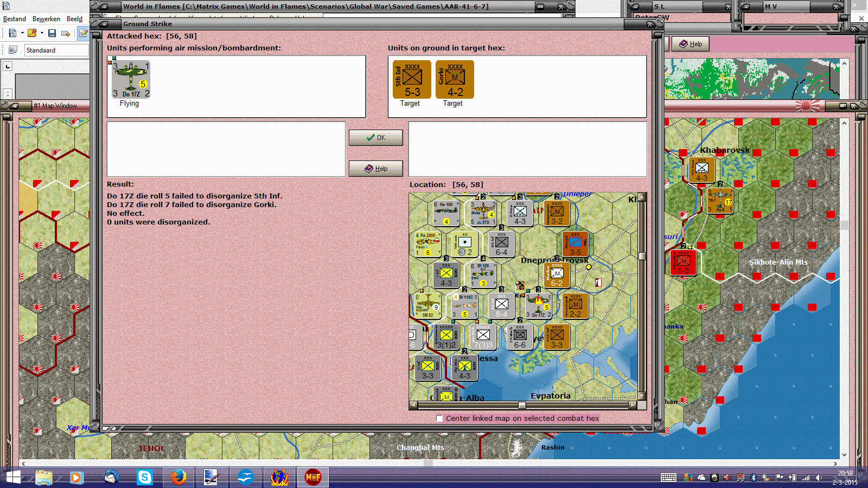This screenshot has height=488, width=868.
Task: Click the Standaard paragraph style box
Action: click(x=56, y=50)
